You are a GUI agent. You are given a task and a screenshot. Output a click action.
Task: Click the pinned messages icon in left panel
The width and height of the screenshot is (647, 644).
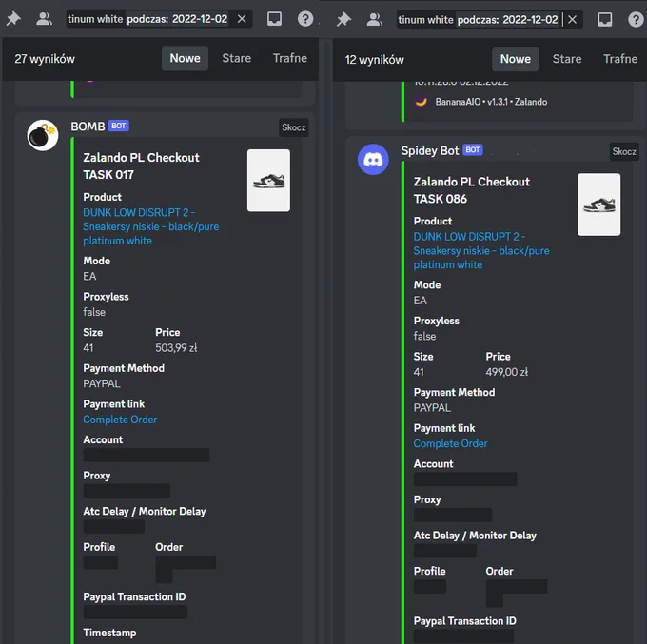[x=13, y=19]
